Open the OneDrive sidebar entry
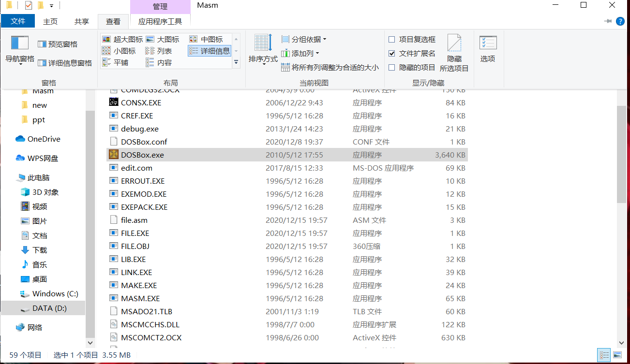 43,139
